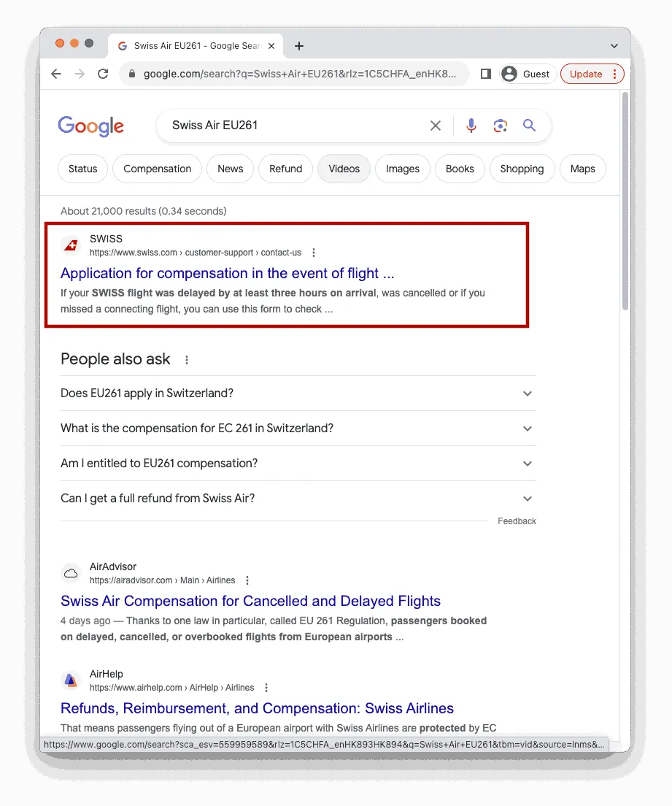Screen dimensions: 672x806
Task: Open the tab list dropdown chevron
Action: coord(614,46)
